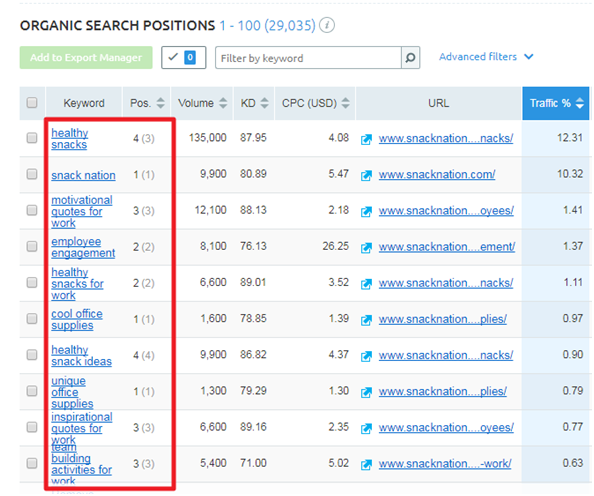Screen dimensions: 594x496
Task: Open the unique office supplies keyword link
Action: click(72, 392)
